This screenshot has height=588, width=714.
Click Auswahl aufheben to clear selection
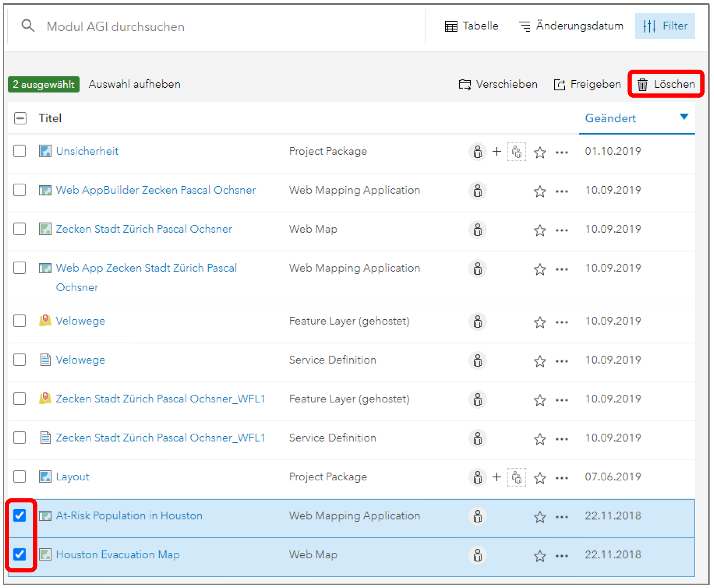pyautogui.click(x=134, y=84)
